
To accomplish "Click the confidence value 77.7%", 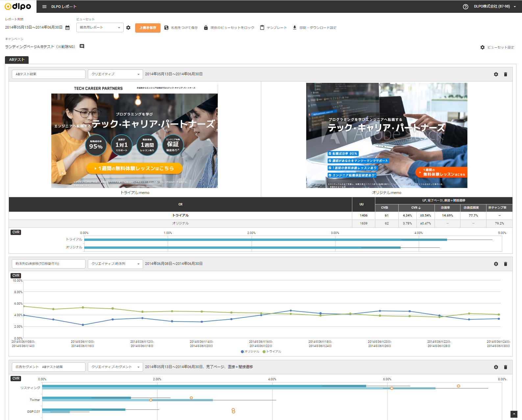I will [x=474, y=216].
